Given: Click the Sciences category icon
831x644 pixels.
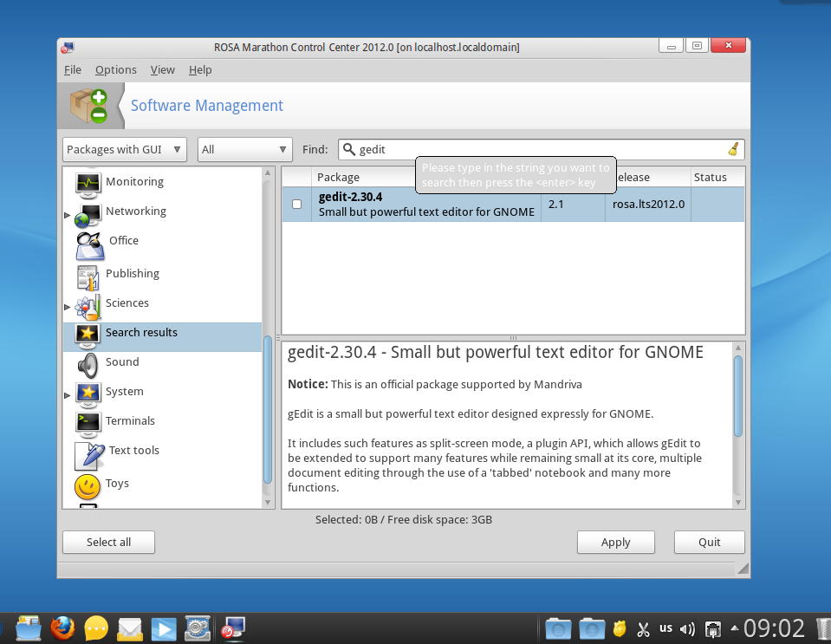Looking at the screenshot, I should pos(88,307).
